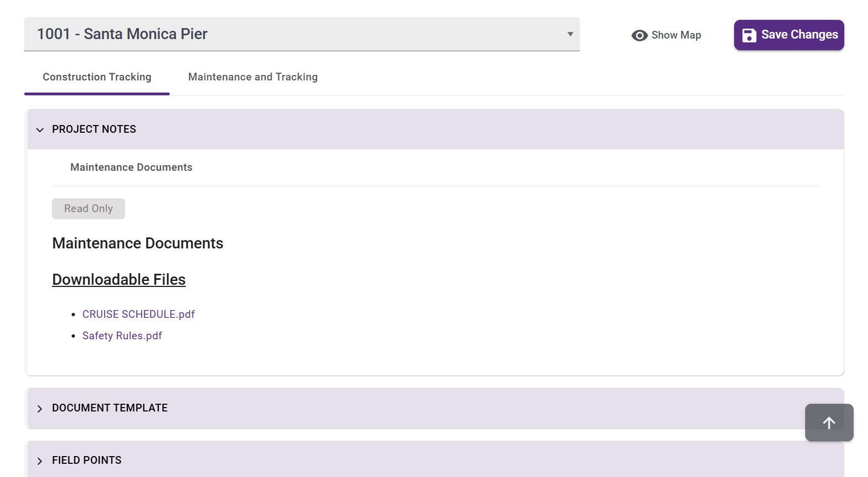Switch to Construction Tracking tab
Viewport: 868px width, 477px height.
(x=97, y=77)
